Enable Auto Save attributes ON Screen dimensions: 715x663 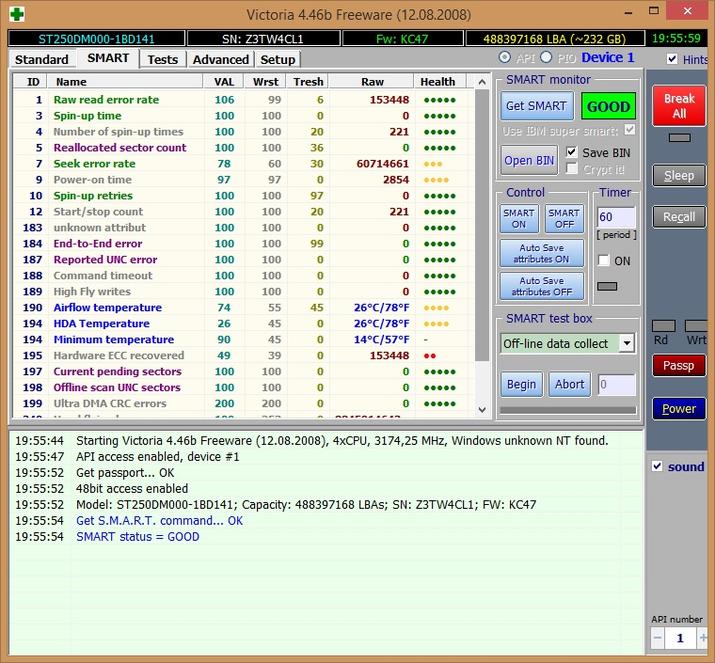coord(542,253)
